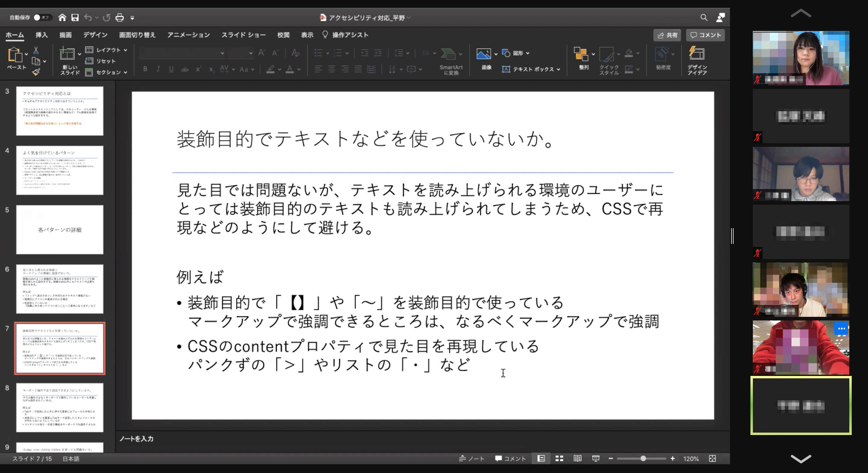Fit slide to window icon

712,459
